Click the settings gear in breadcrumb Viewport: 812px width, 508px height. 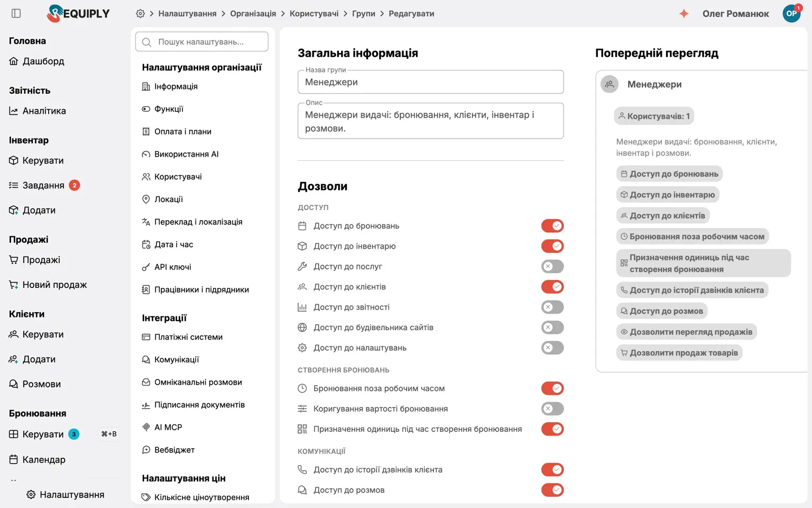click(x=140, y=14)
